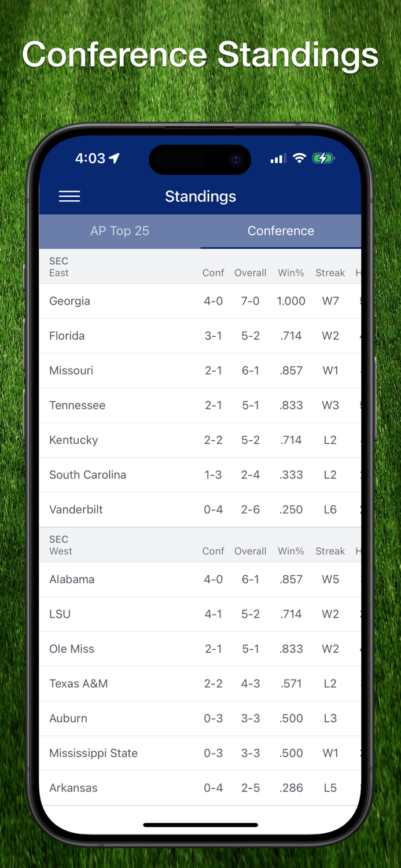Sort standings by the Win% column
Image resolution: width=401 pixels, height=868 pixels.
pos(291,273)
